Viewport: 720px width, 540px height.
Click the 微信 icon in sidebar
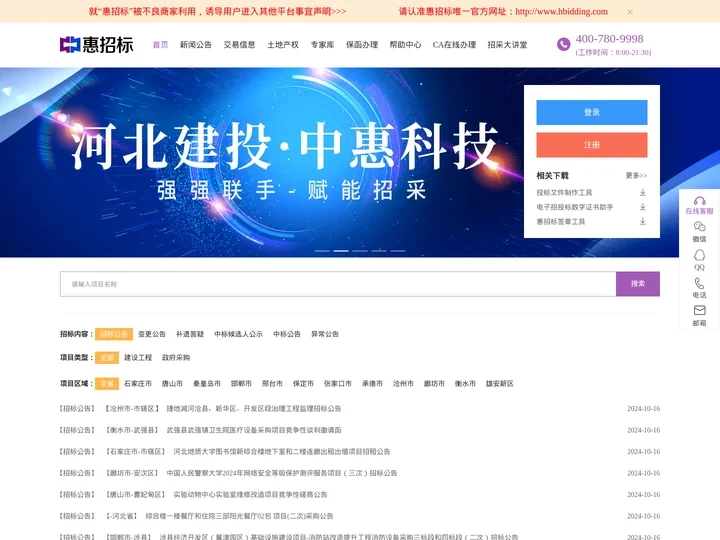click(699, 226)
